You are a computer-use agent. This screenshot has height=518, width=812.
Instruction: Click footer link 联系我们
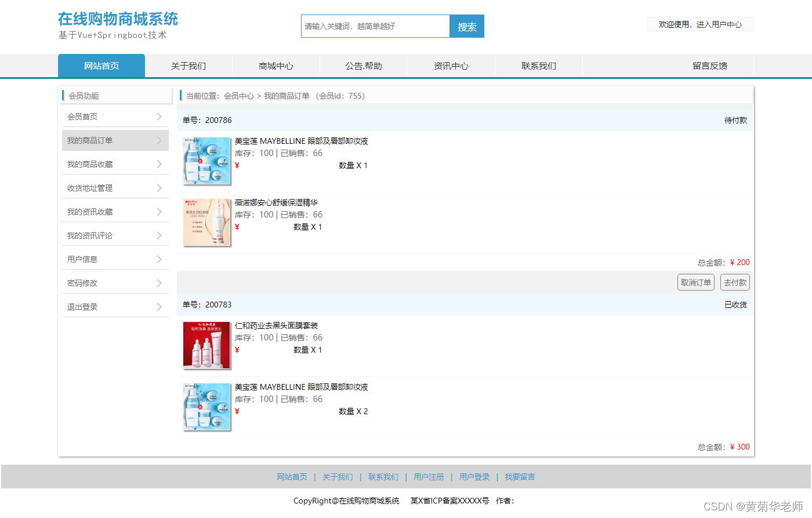[383, 477]
